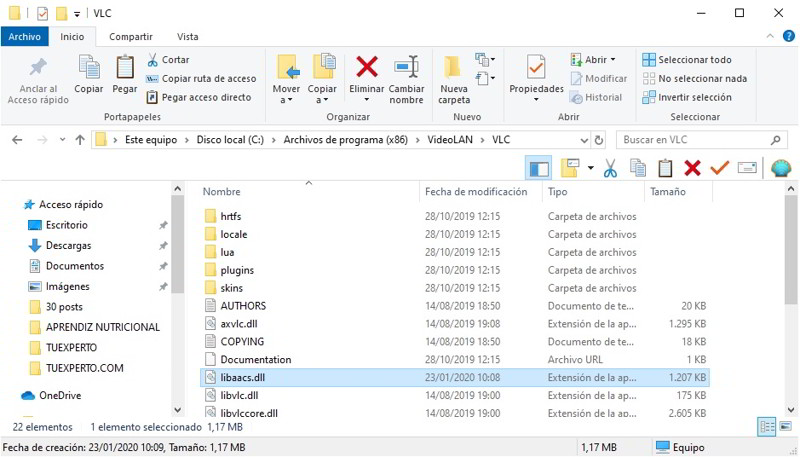This screenshot has width=800, height=457.
Task: Open the blue help question icon
Action: [789, 36]
